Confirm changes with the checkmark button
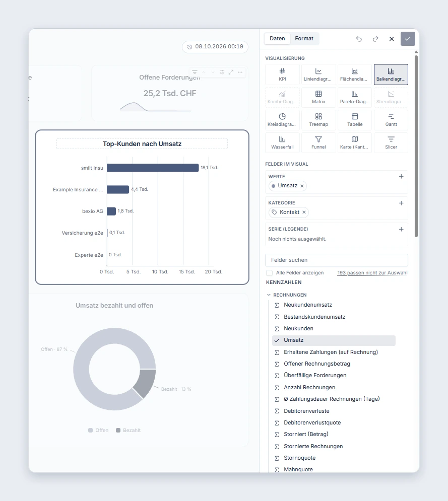Screen dimensions: 448x501 pyautogui.click(x=408, y=39)
